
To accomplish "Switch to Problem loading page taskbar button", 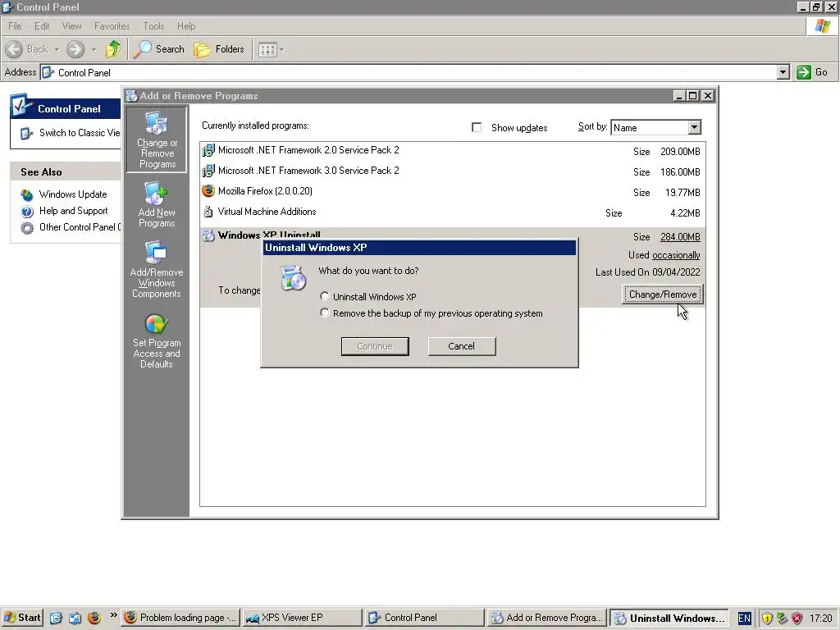I will tap(180, 618).
